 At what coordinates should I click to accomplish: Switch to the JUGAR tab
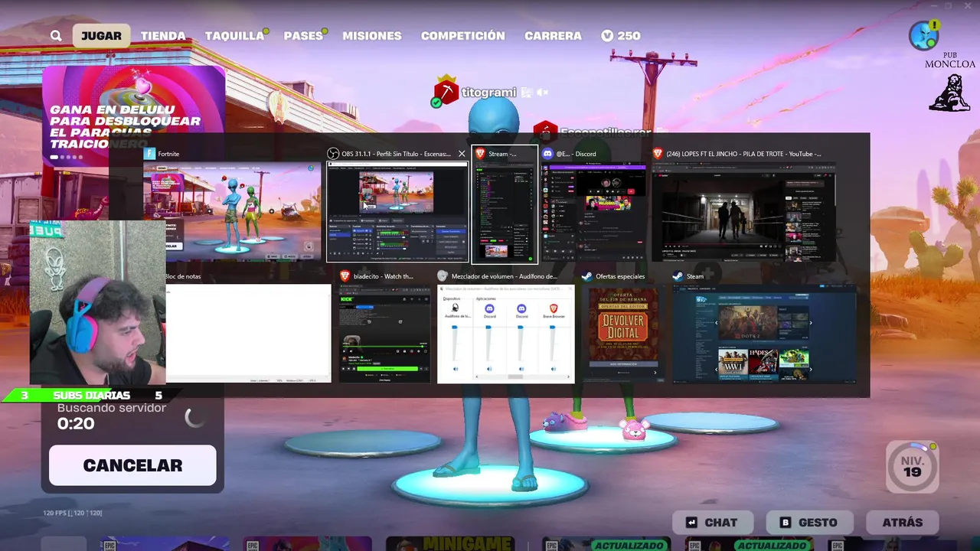coord(101,36)
